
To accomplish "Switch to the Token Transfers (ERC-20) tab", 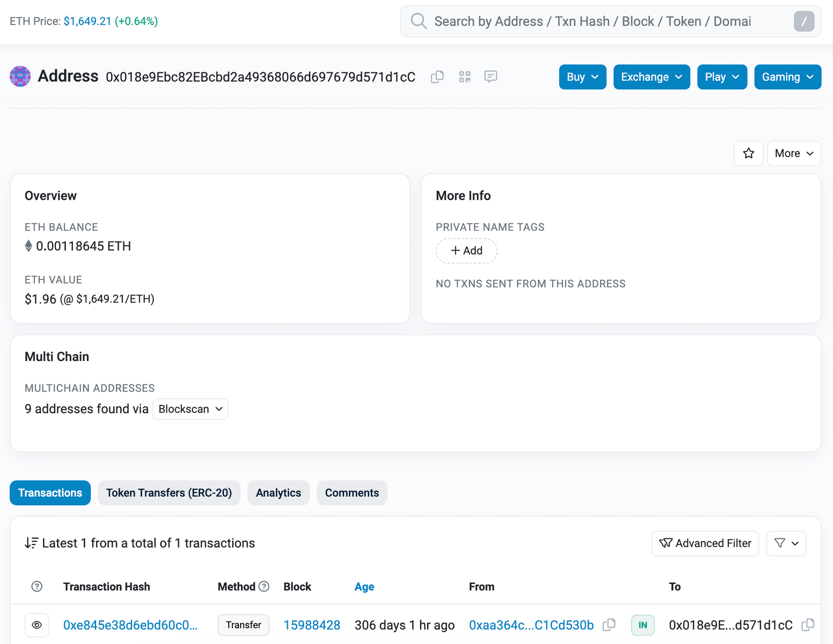I will [x=169, y=493].
